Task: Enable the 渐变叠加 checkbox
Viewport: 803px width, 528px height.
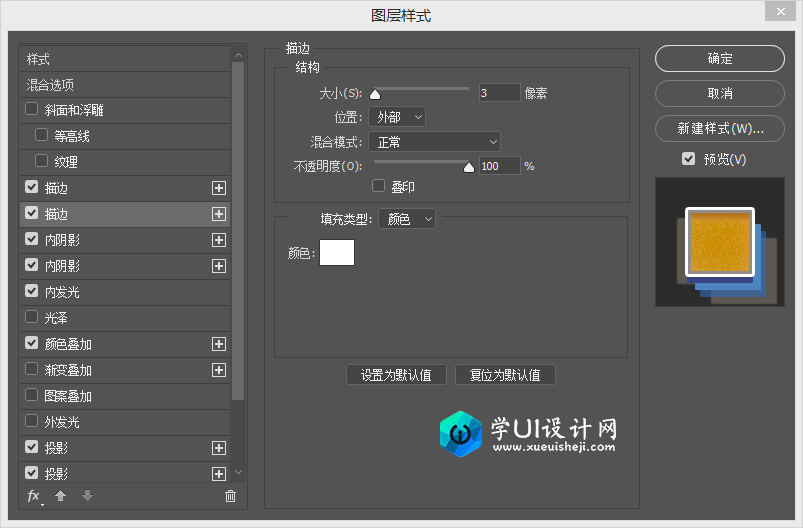Action: [x=31, y=369]
